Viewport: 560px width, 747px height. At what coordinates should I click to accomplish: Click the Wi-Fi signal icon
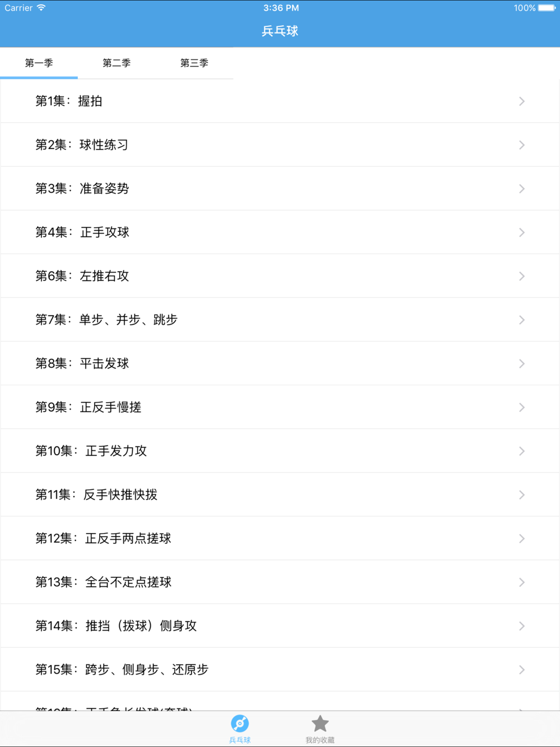point(41,8)
